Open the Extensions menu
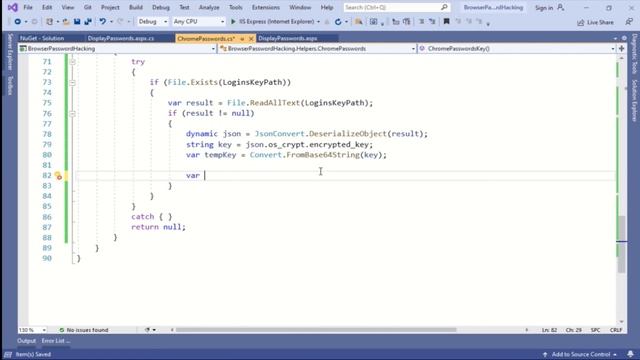This screenshot has height=360, width=640. [266, 7]
